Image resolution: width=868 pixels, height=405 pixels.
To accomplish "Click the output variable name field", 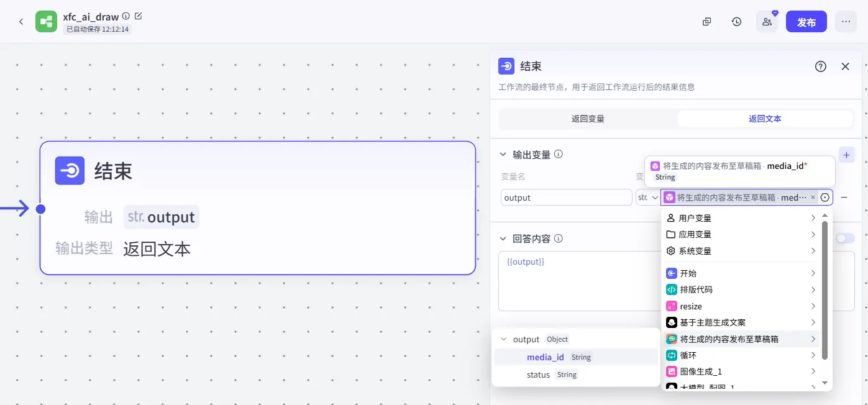I will tap(566, 198).
